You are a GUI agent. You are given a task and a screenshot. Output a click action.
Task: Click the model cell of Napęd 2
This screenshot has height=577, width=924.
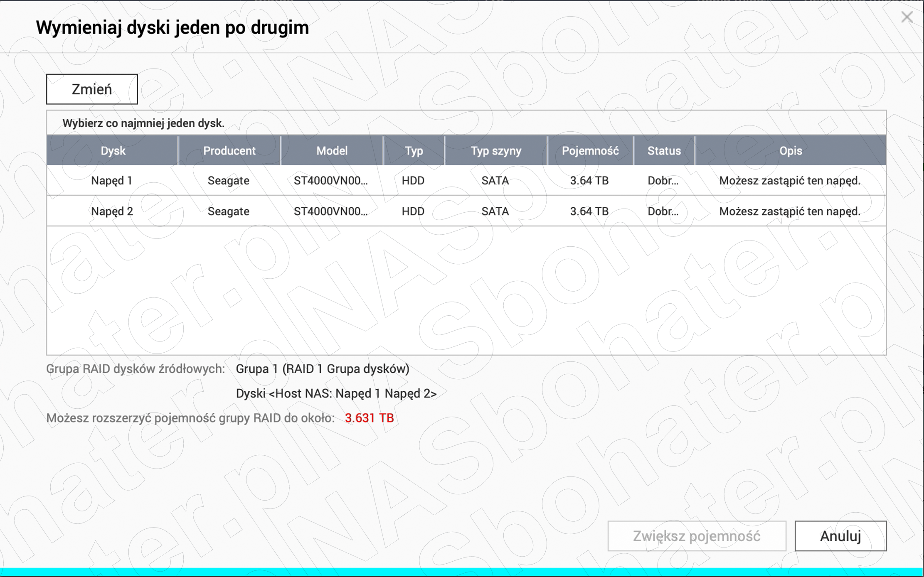coord(330,211)
